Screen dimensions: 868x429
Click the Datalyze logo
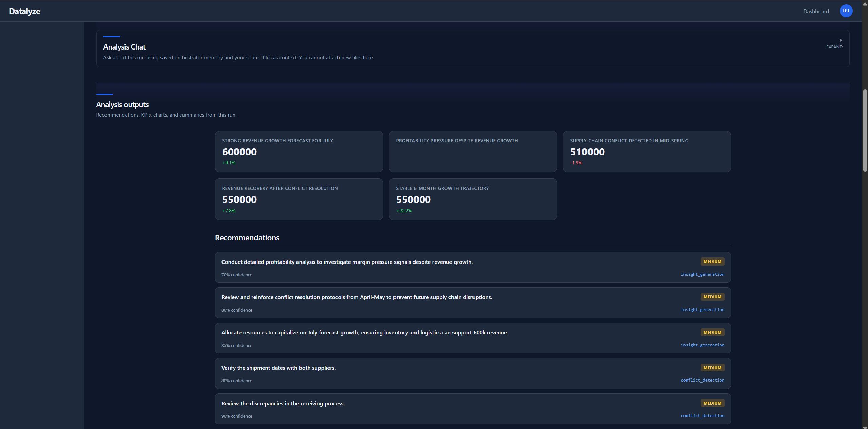click(x=24, y=11)
